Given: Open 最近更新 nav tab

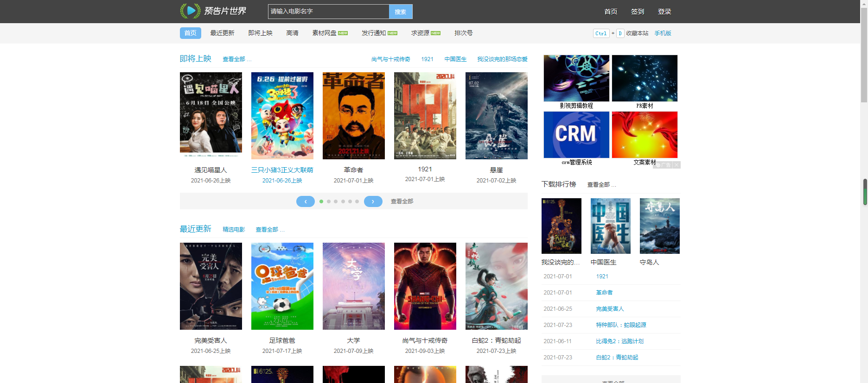Looking at the screenshot, I should (x=222, y=33).
